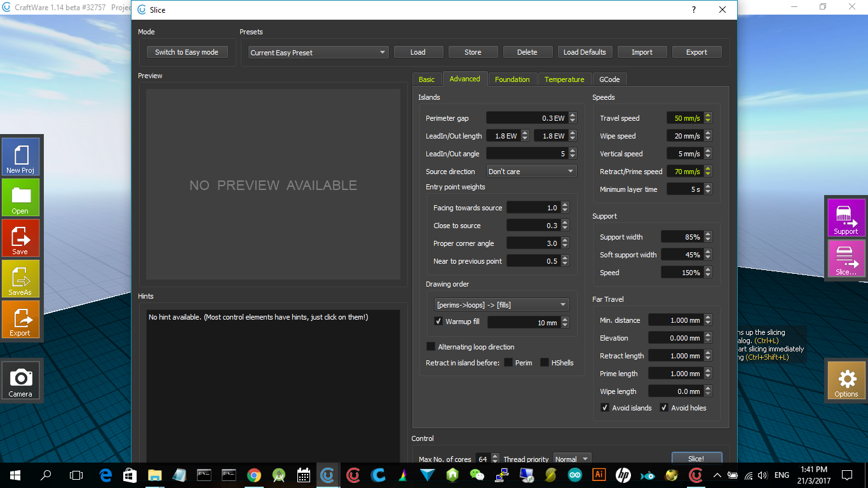Image resolution: width=868 pixels, height=488 pixels.
Task: Adjust Soft support width spinner arrows
Action: pyautogui.click(x=708, y=255)
